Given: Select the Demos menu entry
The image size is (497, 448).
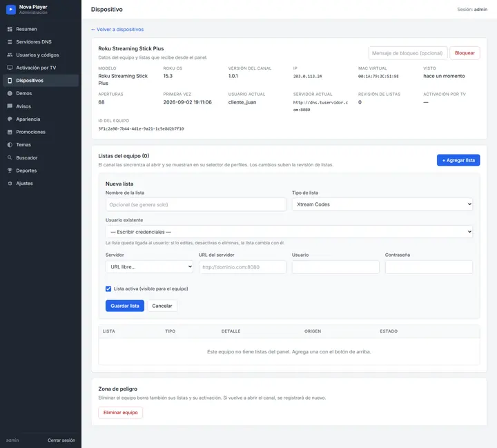Looking at the screenshot, I should 41,93.
